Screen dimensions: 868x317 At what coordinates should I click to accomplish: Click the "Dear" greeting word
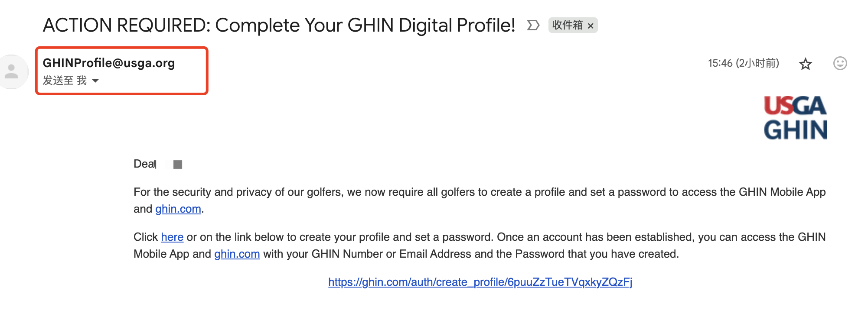pyautogui.click(x=144, y=164)
